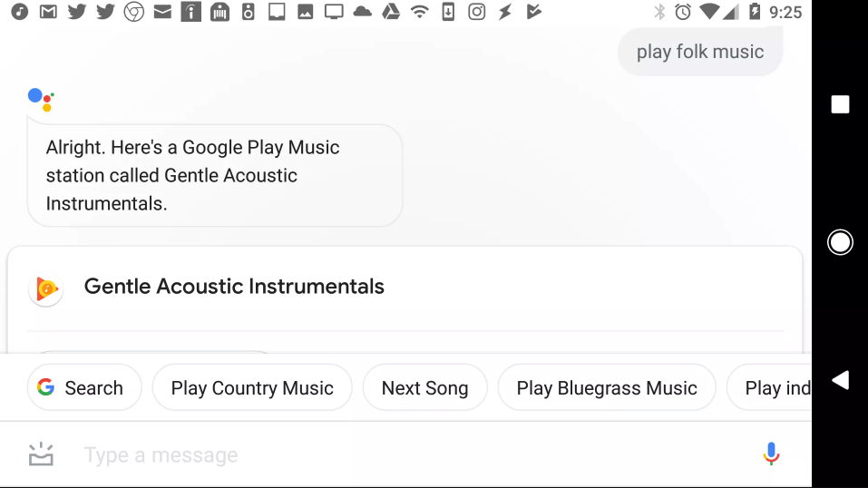Tap the Gmail notification icon in status bar
This screenshot has width=868, height=488.
point(48,11)
